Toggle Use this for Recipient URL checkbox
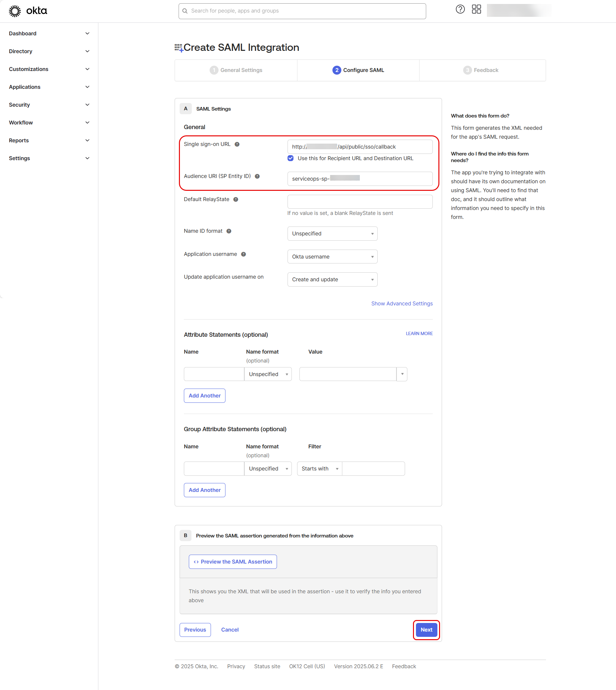Viewport: 616px width, 690px height. click(291, 158)
